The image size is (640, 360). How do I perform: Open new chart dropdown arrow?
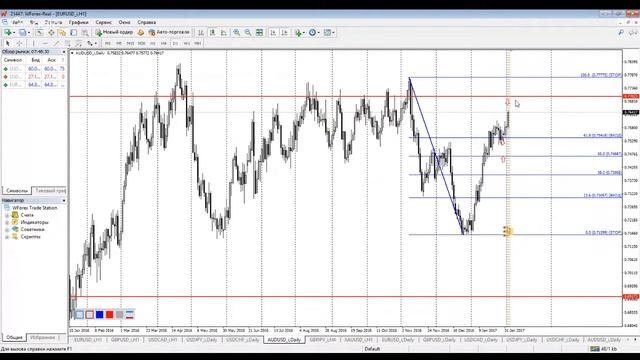pos(14,32)
